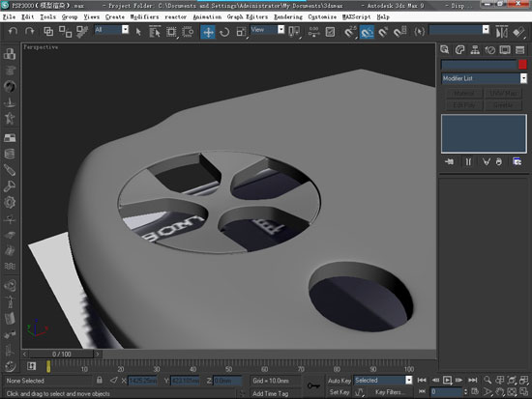Image resolution: width=532 pixels, height=399 pixels.
Task: Open the reactor menu
Action: pos(176,16)
